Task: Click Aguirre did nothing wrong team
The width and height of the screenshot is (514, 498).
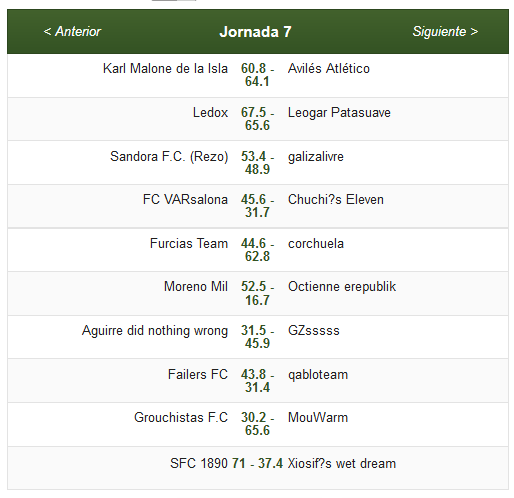Action: 155,331
